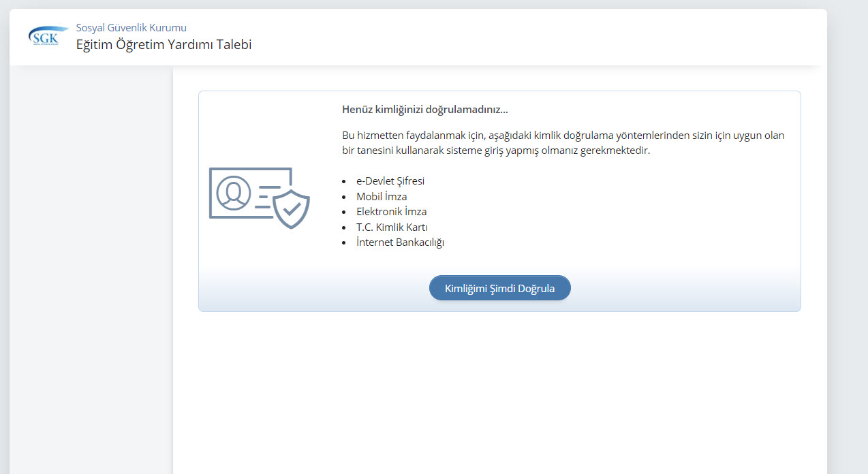Click the blank white area below the verification box
This screenshot has width=868, height=474.
tap(499, 395)
